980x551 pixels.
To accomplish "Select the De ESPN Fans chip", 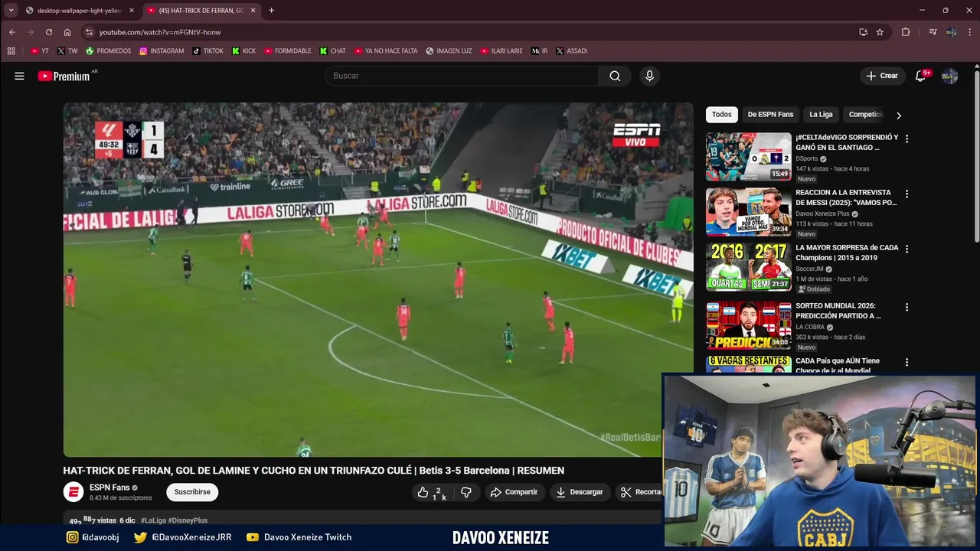I will pos(770,115).
